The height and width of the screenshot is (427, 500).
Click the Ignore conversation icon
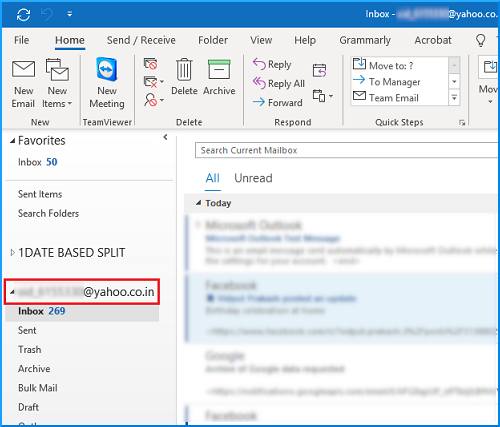tap(150, 63)
